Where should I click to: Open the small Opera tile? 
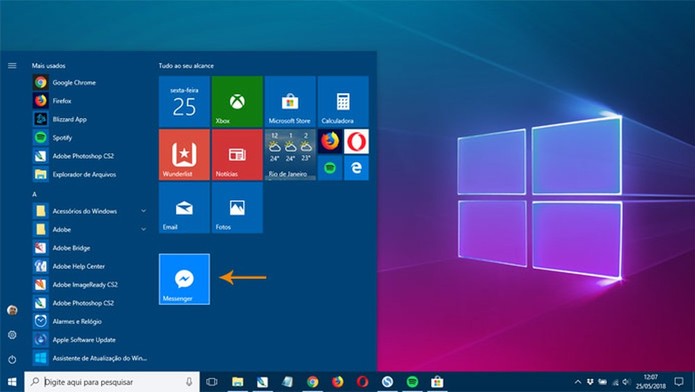(x=356, y=141)
